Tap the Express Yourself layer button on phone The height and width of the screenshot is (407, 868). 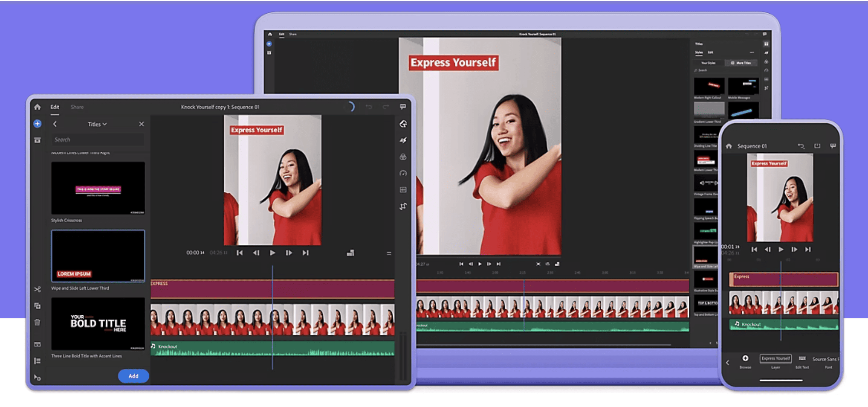775,359
